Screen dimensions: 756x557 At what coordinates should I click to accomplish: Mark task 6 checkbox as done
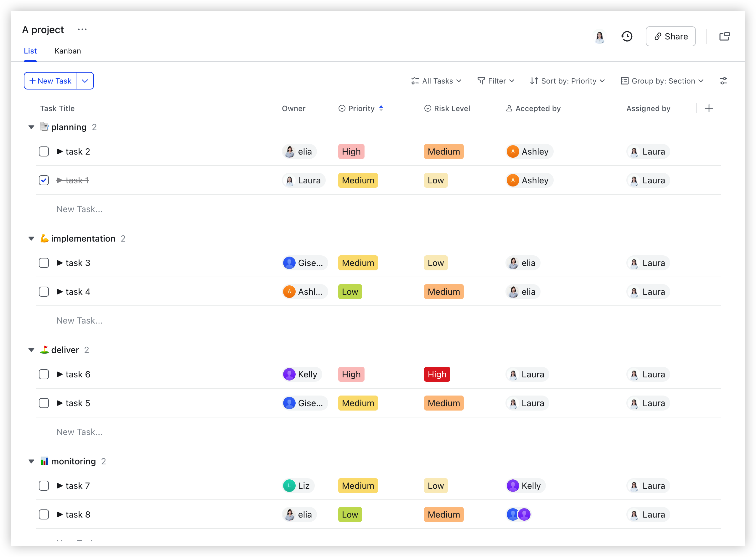pos(44,374)
